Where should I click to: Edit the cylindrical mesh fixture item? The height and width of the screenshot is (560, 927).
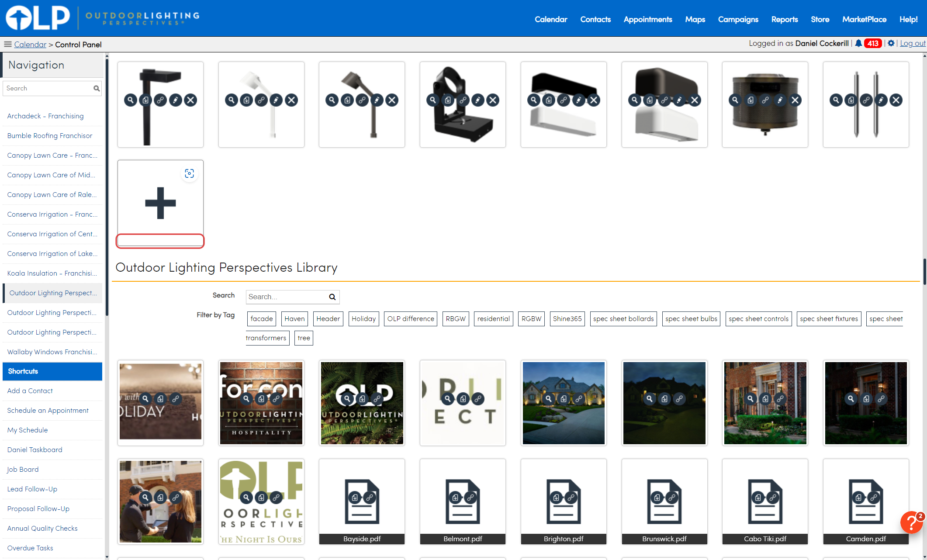780,100
